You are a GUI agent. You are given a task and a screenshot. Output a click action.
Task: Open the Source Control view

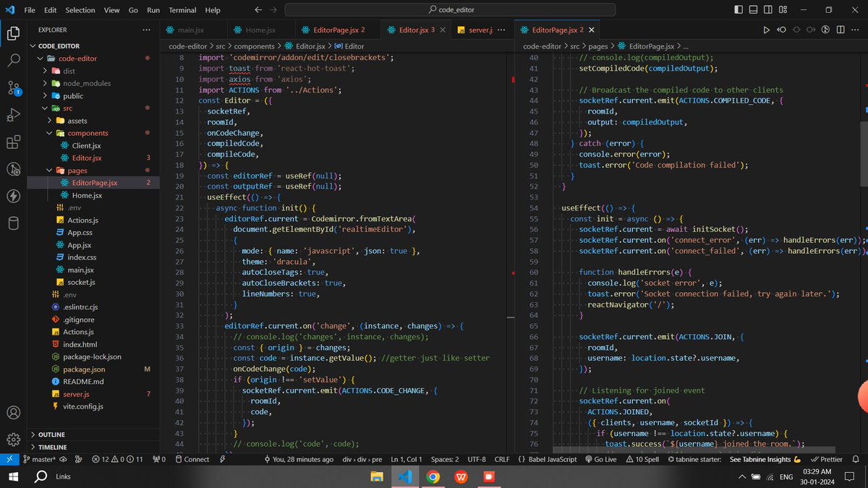(x=13, y=87)
